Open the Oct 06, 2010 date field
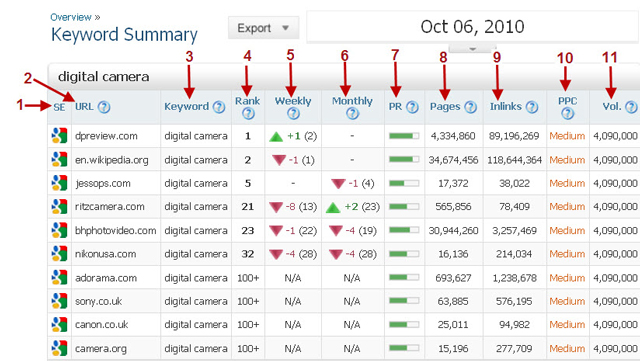 click(x=472, y=27)
